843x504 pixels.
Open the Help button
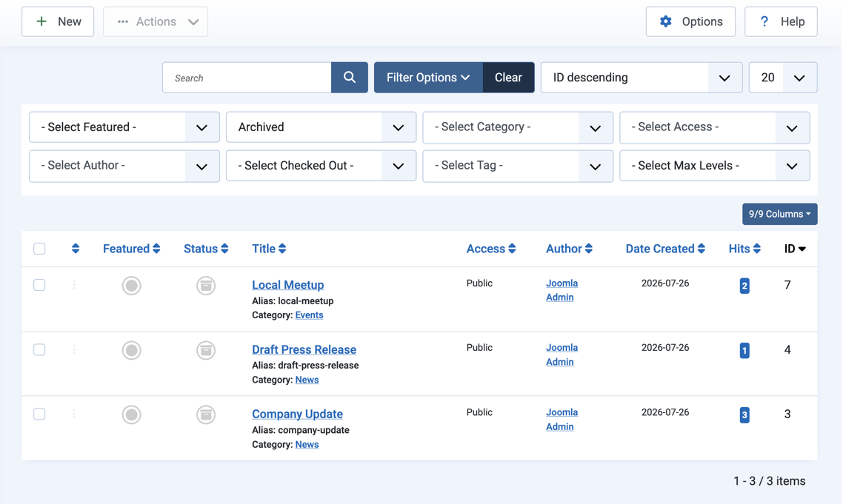coord(781,21)
